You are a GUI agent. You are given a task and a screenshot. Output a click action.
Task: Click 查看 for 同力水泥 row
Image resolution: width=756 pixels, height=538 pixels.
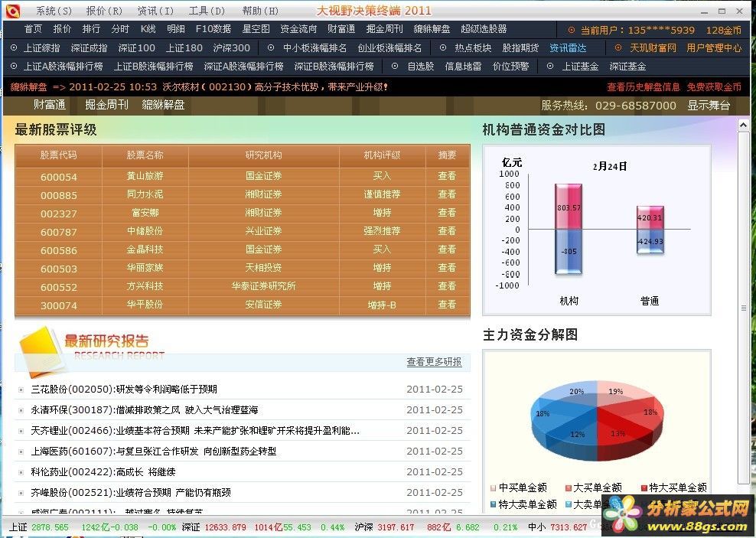point(447,194)
